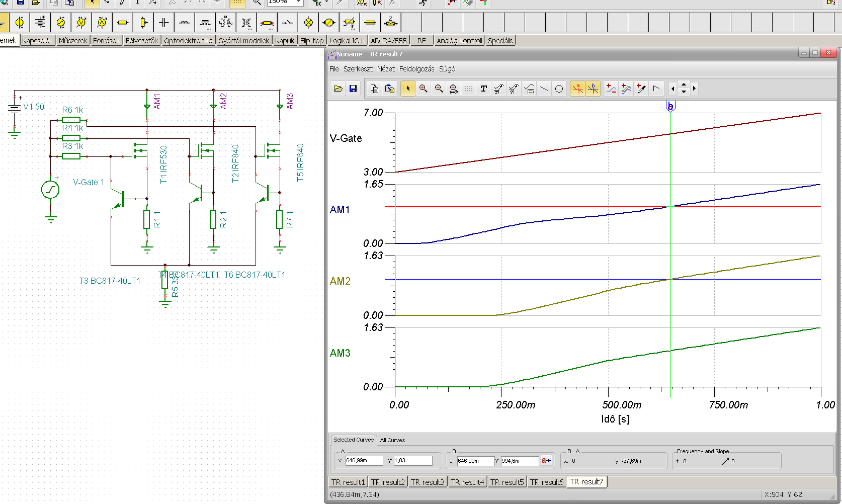Open the Feldolgozás menu
Screen dimensions: 842x504
point(416,69)
